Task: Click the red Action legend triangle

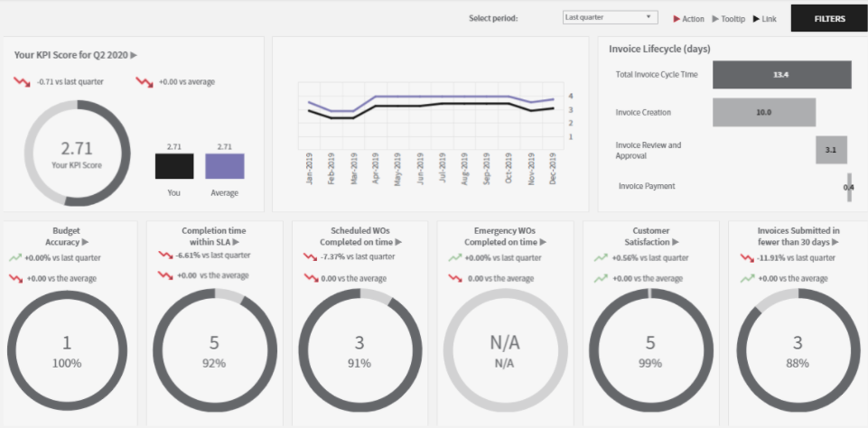Action: point(677,19)
